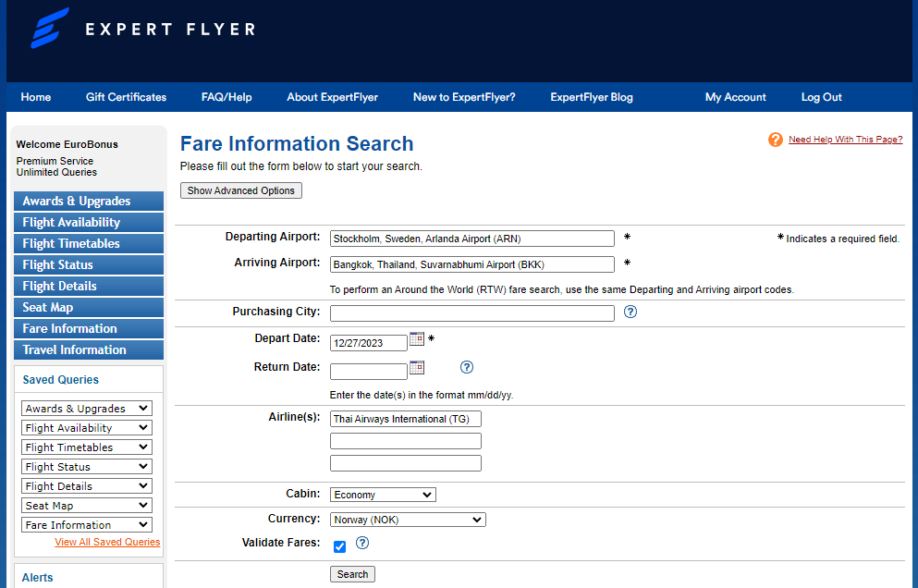The width and height of the screenshot is (918, 588).
Task: Open Awards & Upgrades sidebar section
Action: pyautogui.click(x=89, y=201)
